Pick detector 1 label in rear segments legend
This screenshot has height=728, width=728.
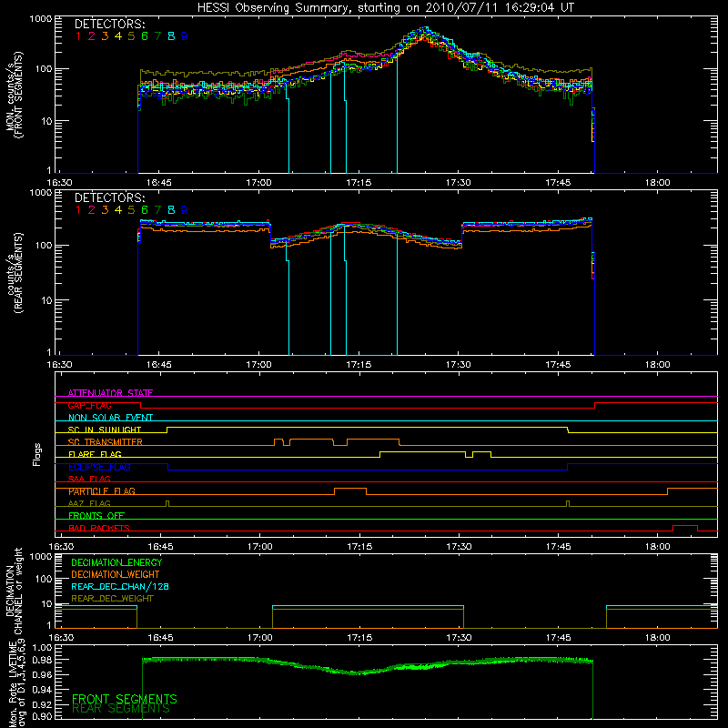tap(78, 210)
